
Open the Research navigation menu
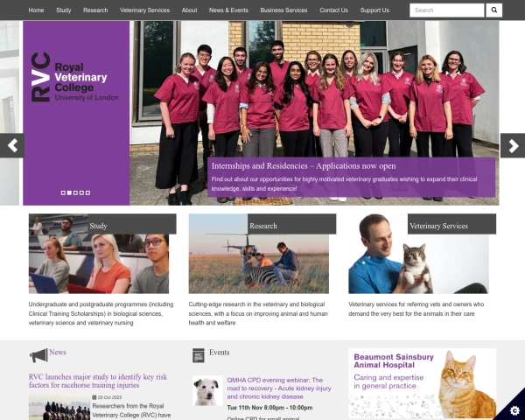95,10
